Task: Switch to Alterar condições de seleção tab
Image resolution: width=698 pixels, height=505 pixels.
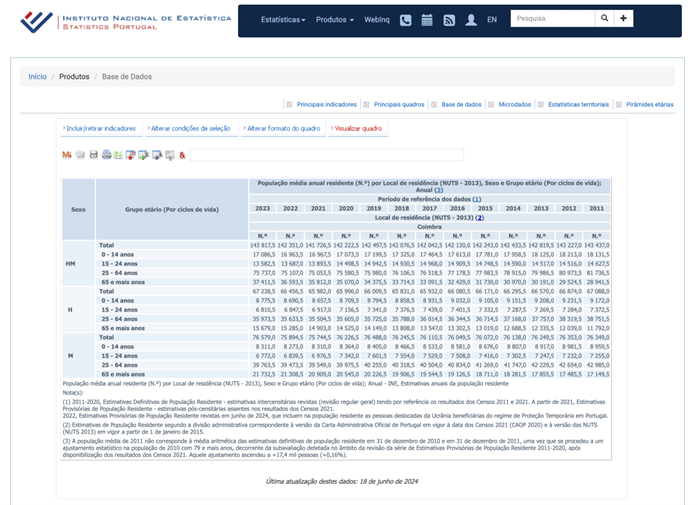Action: [x=190, y=128]
